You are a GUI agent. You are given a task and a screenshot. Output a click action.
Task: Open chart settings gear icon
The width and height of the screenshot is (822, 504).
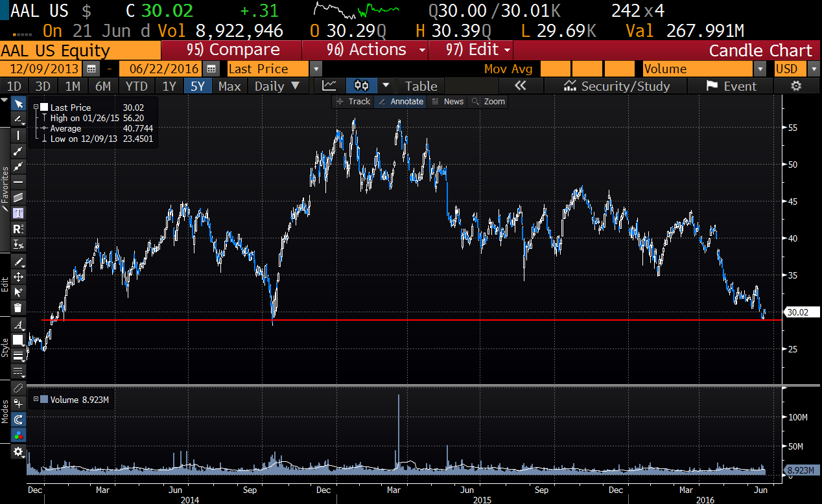tap(797, 86)
